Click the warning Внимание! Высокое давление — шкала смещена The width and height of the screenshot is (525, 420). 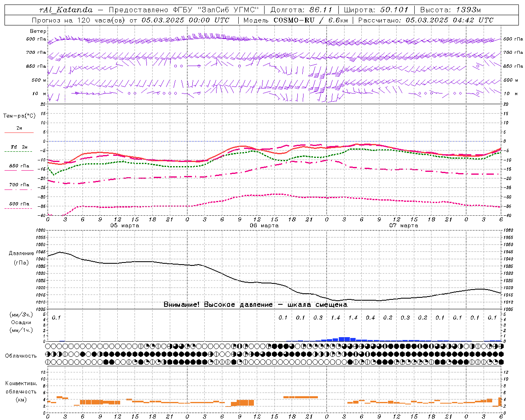(256, 305)
